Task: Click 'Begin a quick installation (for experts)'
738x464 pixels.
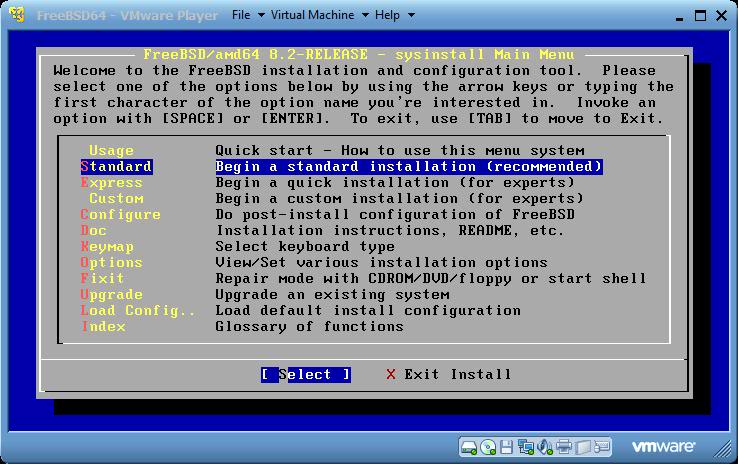Action: coord(395,183)
